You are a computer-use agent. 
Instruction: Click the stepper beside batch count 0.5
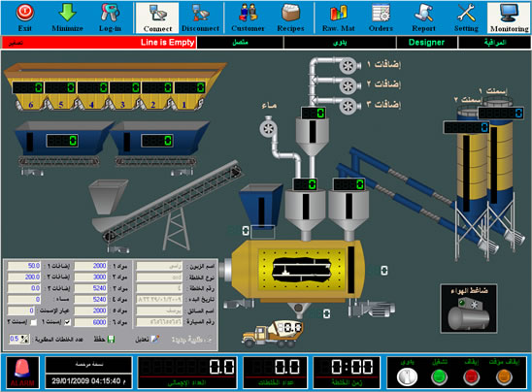25,339
